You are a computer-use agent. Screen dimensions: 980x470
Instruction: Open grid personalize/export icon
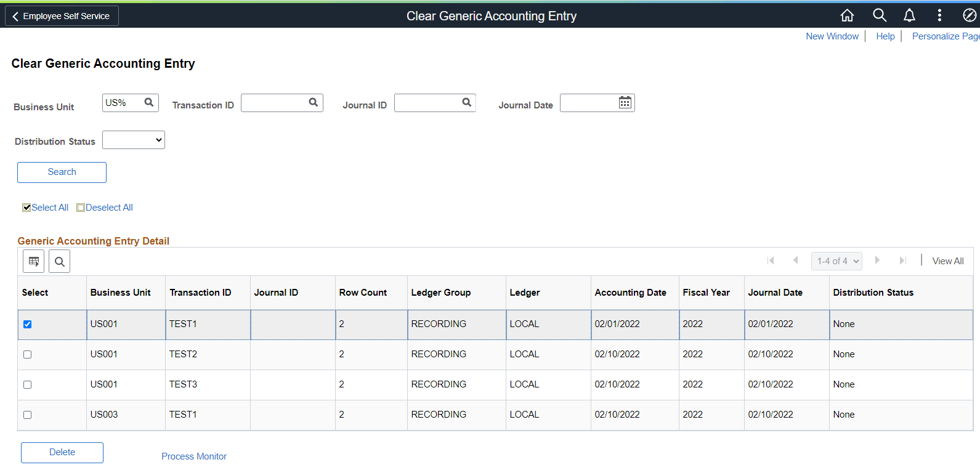pyautogui.click(x=34, y=261)
